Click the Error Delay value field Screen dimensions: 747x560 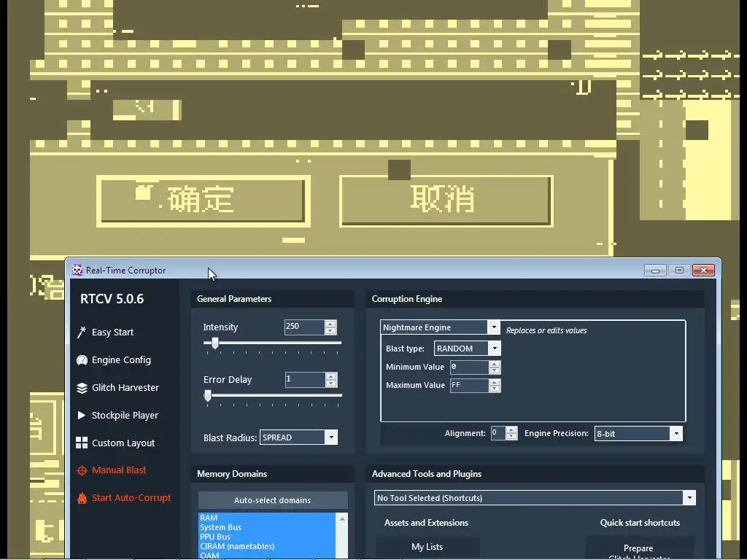point(305,379)
